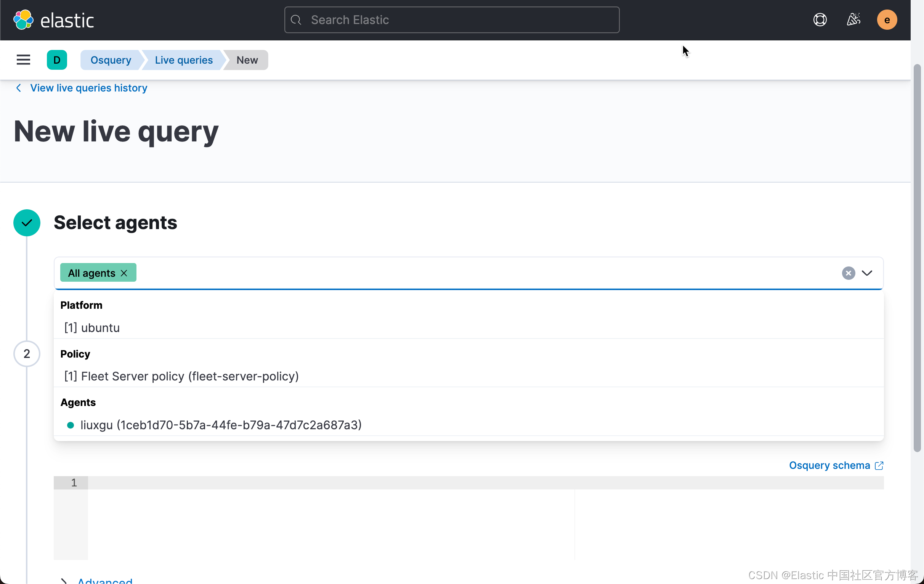Open the D space switcher icon
Image resolution: width=924 pixels, height=584 pixels.
tap(57, 60)
